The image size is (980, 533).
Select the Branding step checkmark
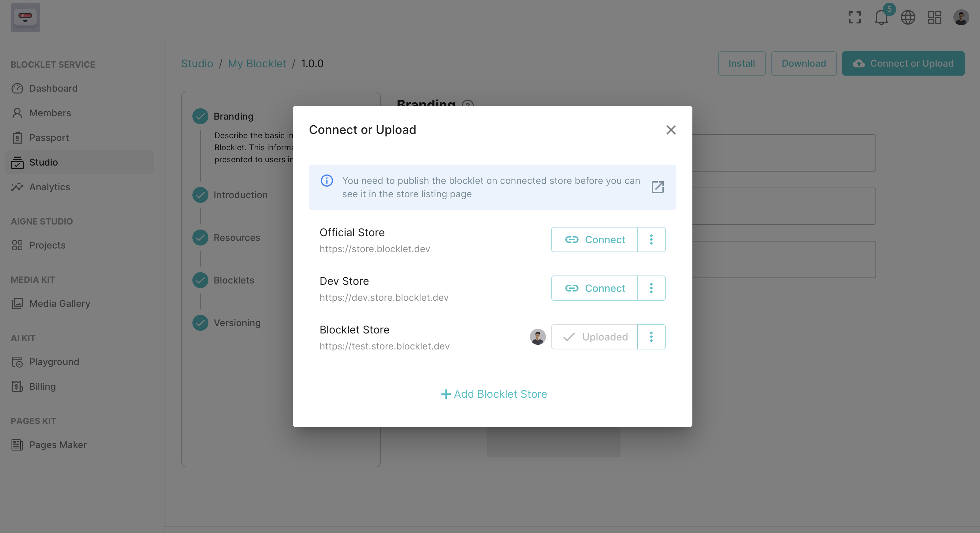pyautogui.click(x=200, y=116)
